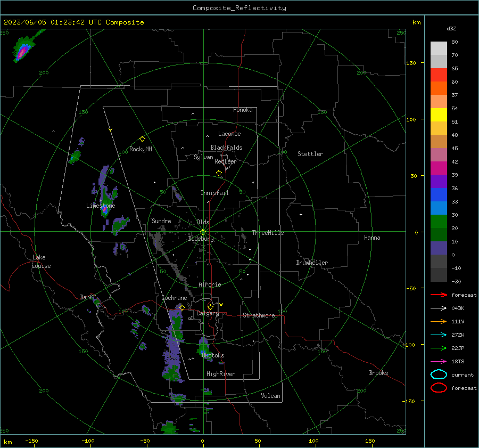The image size is (479, 448).
Task: Click the Innisfail label
Action: (214, 193)
